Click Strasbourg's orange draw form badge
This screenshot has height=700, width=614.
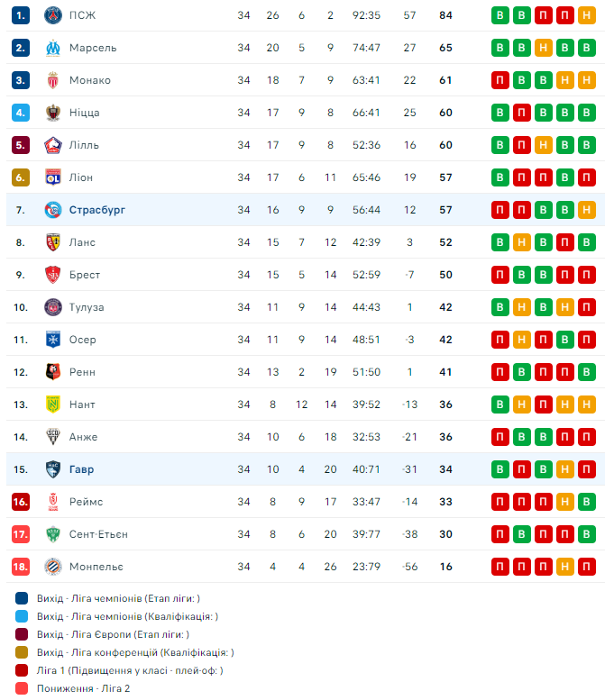tap(587, 210)
